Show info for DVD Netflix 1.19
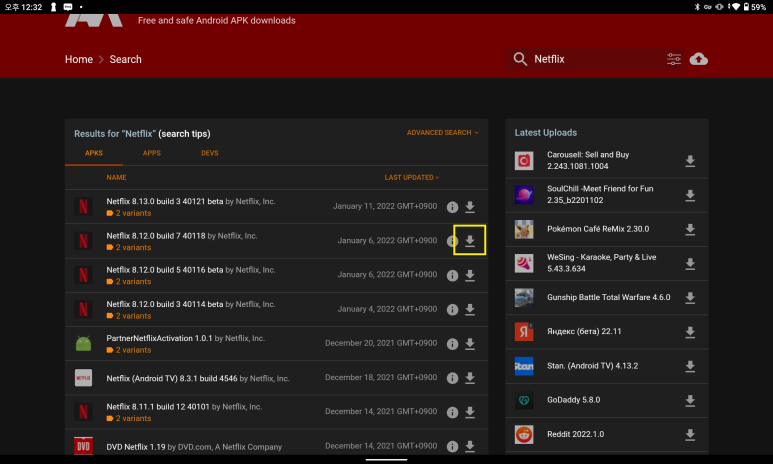 pos(452,447)
